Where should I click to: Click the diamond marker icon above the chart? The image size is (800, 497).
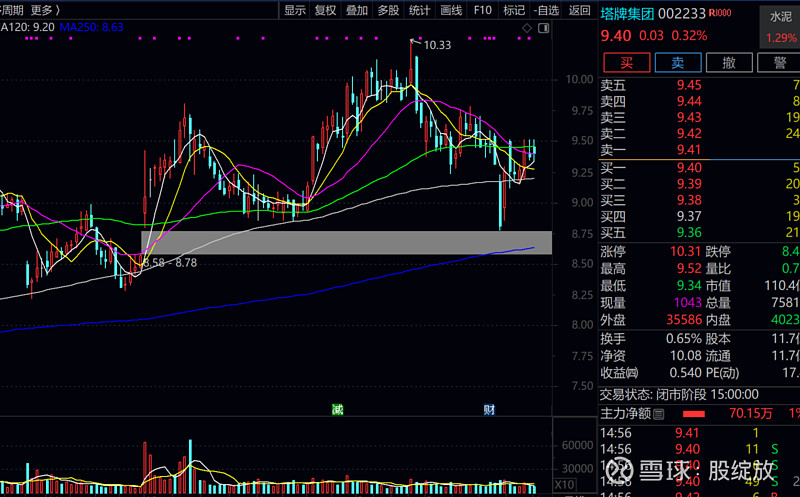(x=527, y=28)
